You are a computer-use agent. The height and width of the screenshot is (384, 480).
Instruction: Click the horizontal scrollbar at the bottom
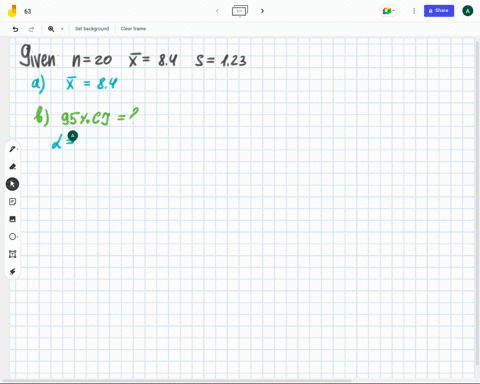(x=177, y=380)
